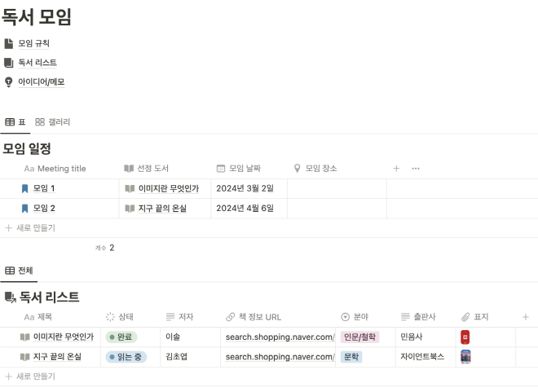Click 새로 만들기 under 모임 일정 table
The width and height of the screenshot is (538, 392).
(30, 227)
